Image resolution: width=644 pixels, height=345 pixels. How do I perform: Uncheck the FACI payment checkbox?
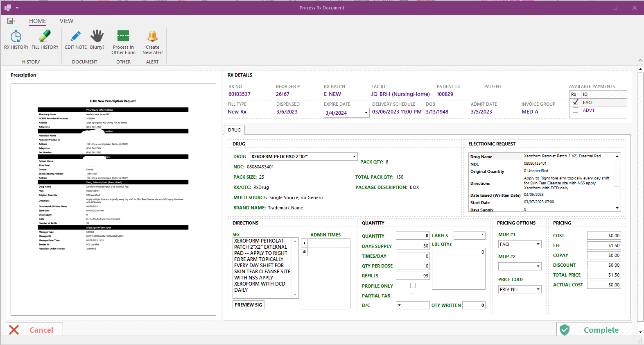pyautogui.click(x=575, y=102)
